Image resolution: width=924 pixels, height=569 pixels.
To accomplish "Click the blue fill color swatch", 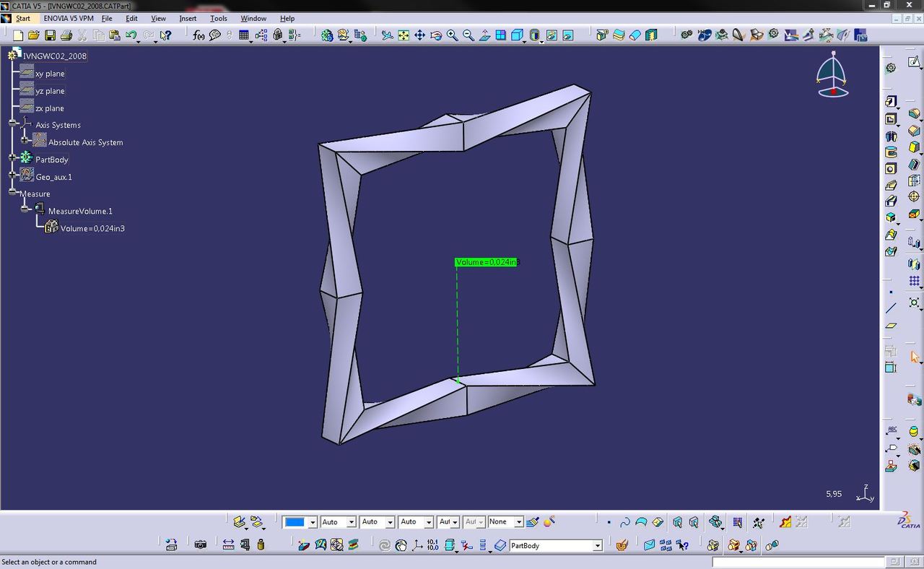I will click(295, 522).
